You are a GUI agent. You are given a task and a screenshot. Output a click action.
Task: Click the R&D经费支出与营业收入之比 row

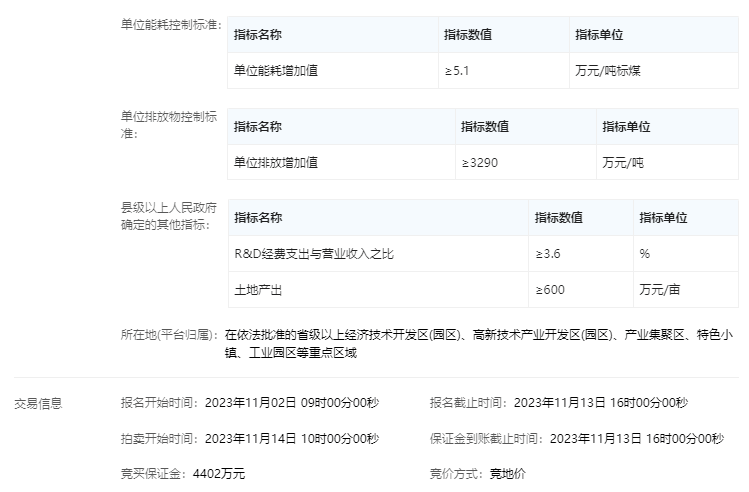[x=314, y=254]
